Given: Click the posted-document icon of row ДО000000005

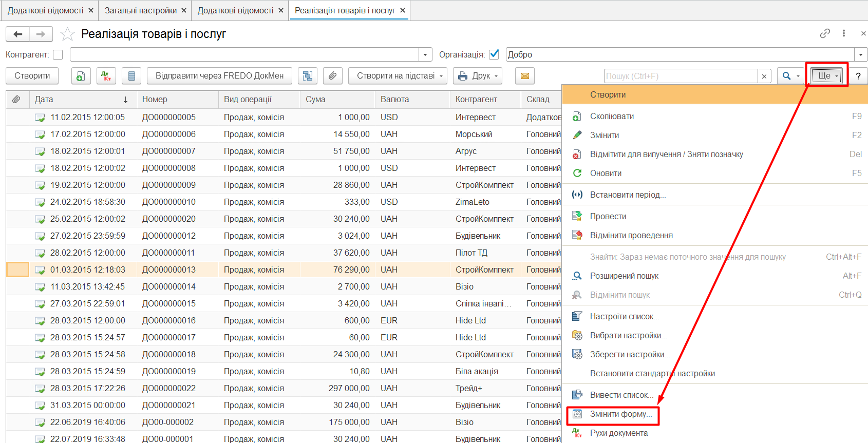Looking at the screenshot, I should 40,118.
